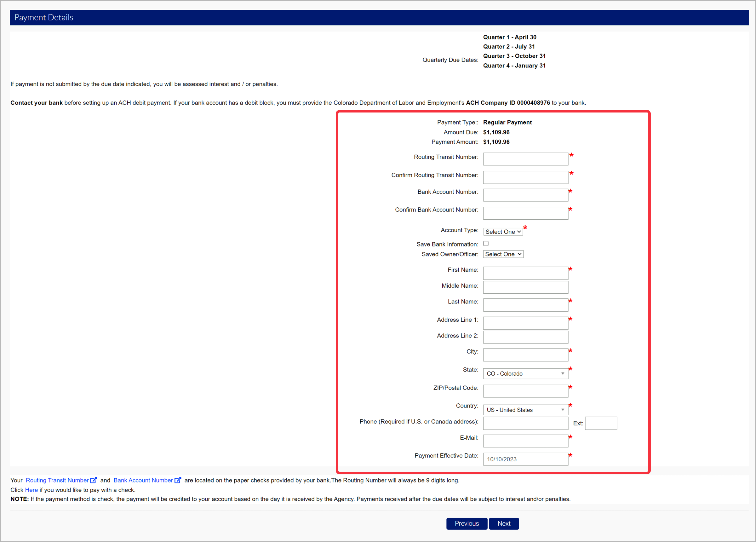Click the Here link to pay with check
Screen dimensions: 756x542
coord(31,490)
